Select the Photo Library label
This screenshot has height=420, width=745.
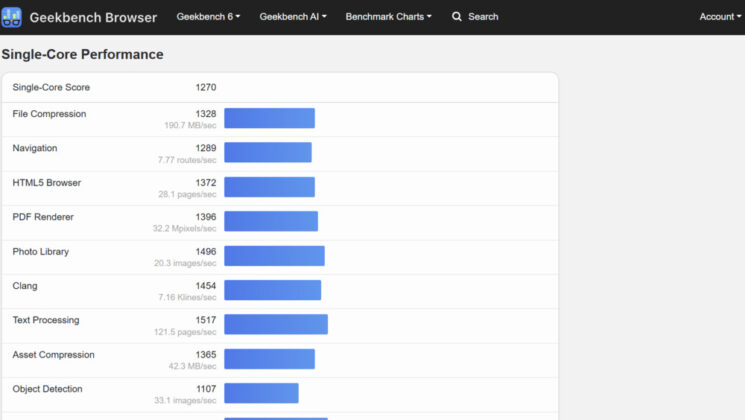tap(40, 252)
